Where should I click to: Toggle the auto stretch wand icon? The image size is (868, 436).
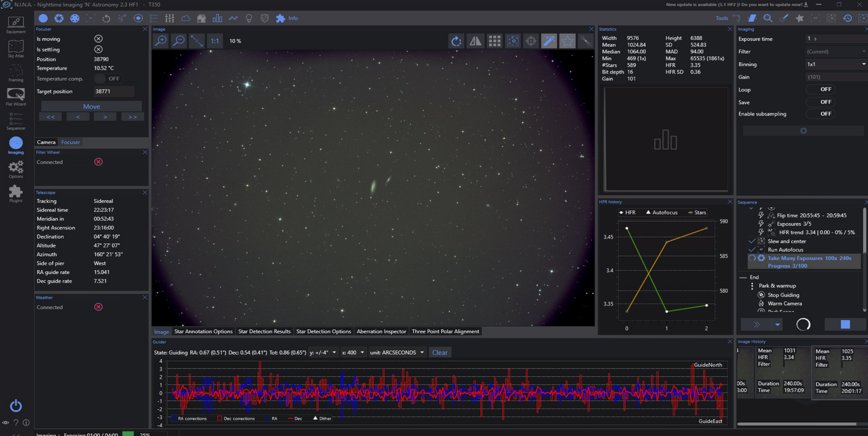(549, 41)
